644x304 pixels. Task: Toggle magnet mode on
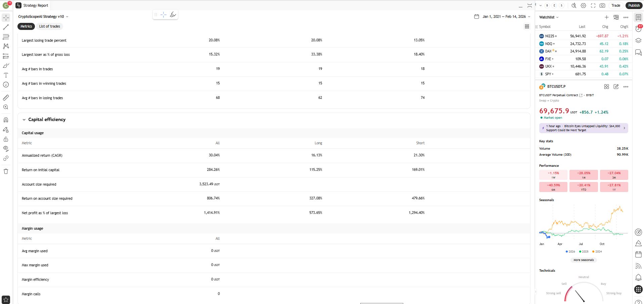coord(6,120)
